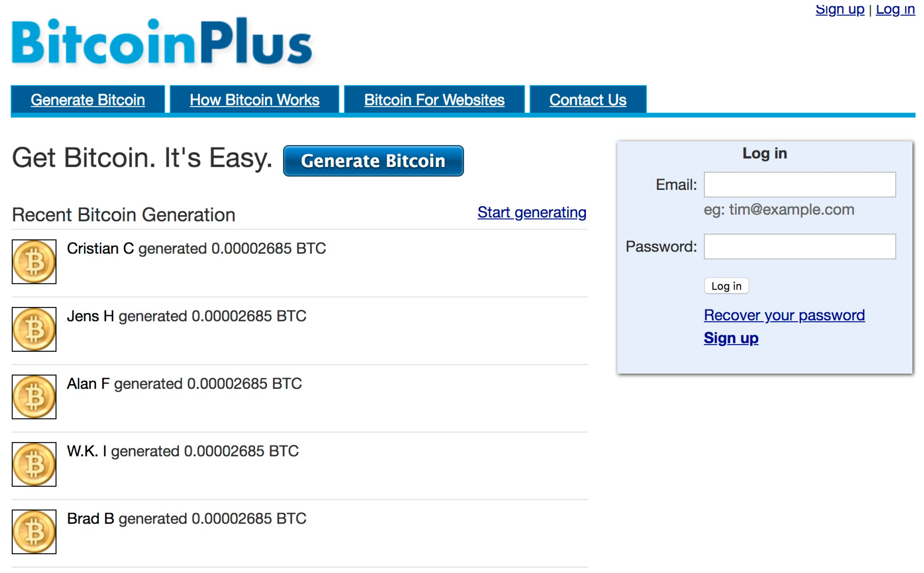Screen dimensions: 924x573
Task: Click the Start generating link
Action: coord(532,212)
